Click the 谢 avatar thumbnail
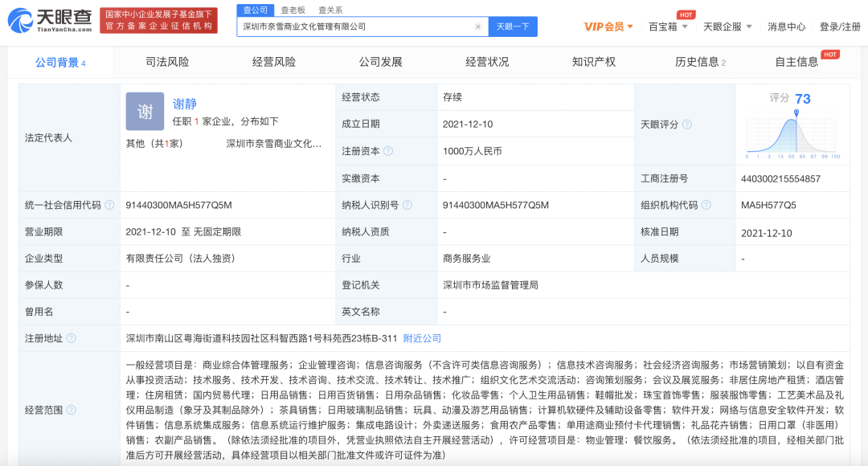Viewport: 868px width, 466px height. coord(145,112)
